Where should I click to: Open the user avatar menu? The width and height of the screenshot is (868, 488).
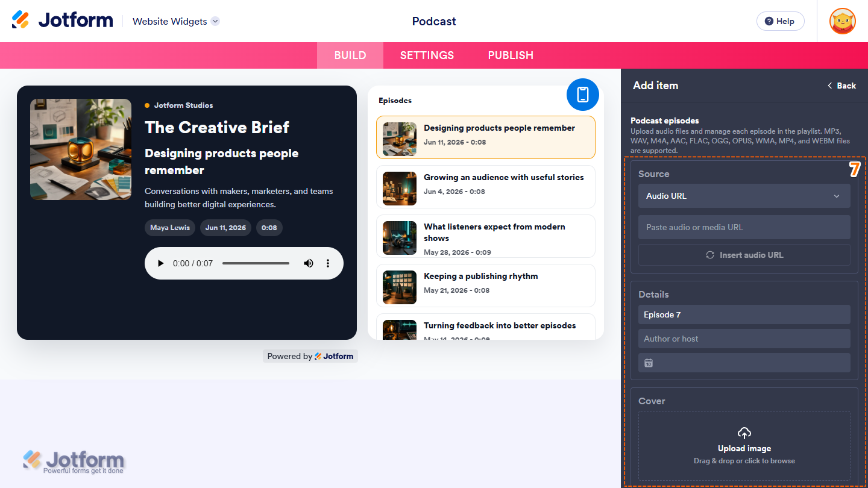point(843,21)
